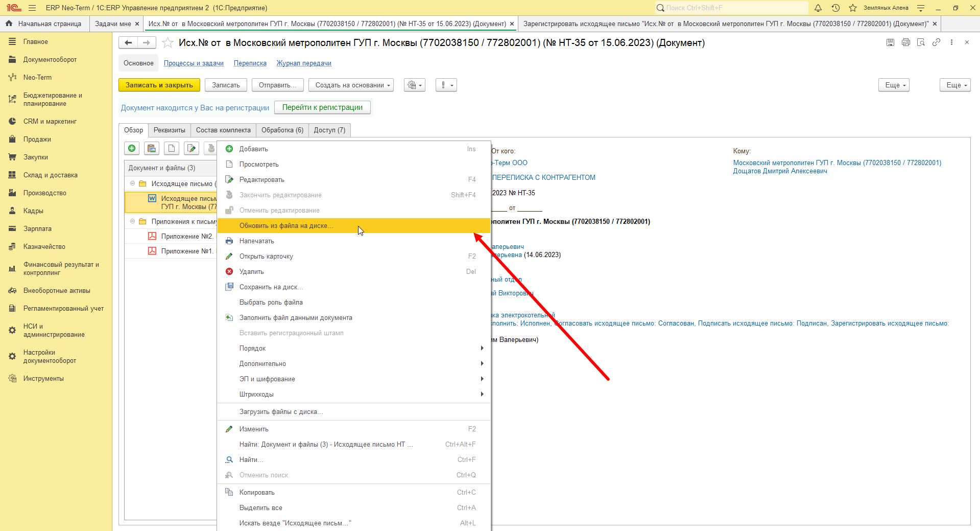Screen dimensions: 980x531
Task: Click the back navigation arrow
Action: (128, 43)
